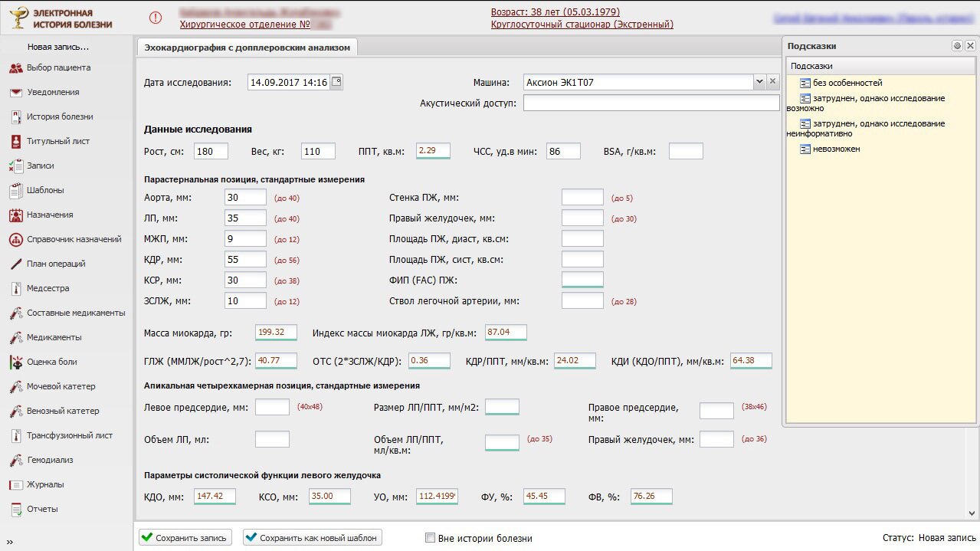
Task: Open the calendar picker for Дата исследования
Action: click(x=336, y=82)
